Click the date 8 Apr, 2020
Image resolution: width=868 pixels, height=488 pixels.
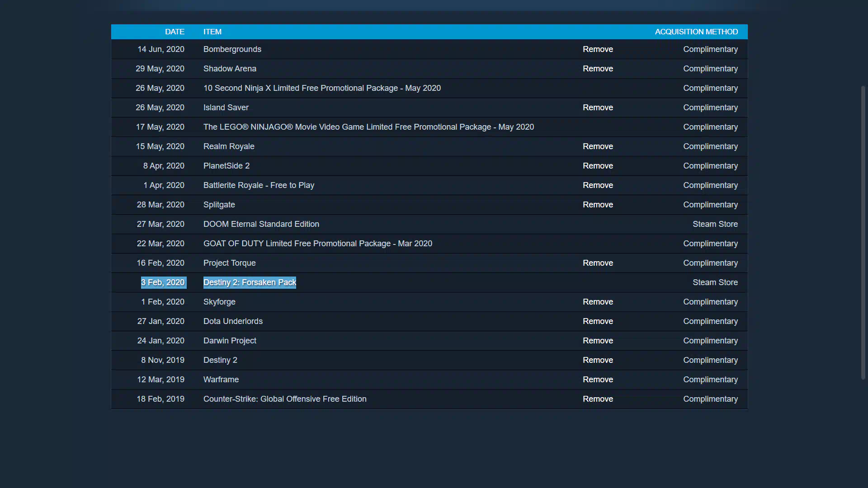164,166
